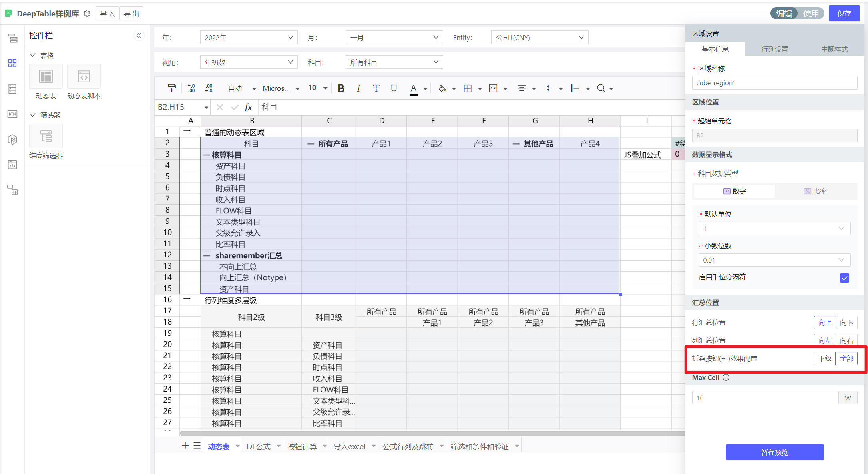Collapse the 表格 section in 控件栏

click(x=33, y=56)
